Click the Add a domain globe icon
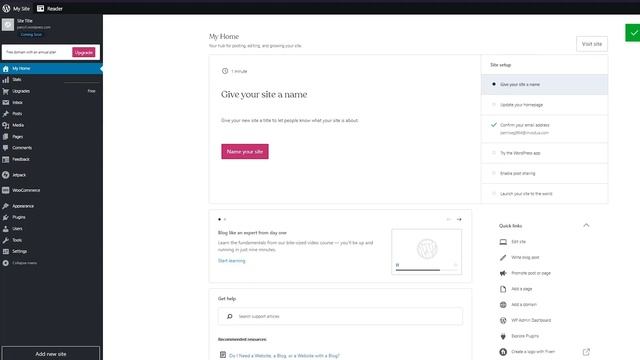 click(503, 304)
